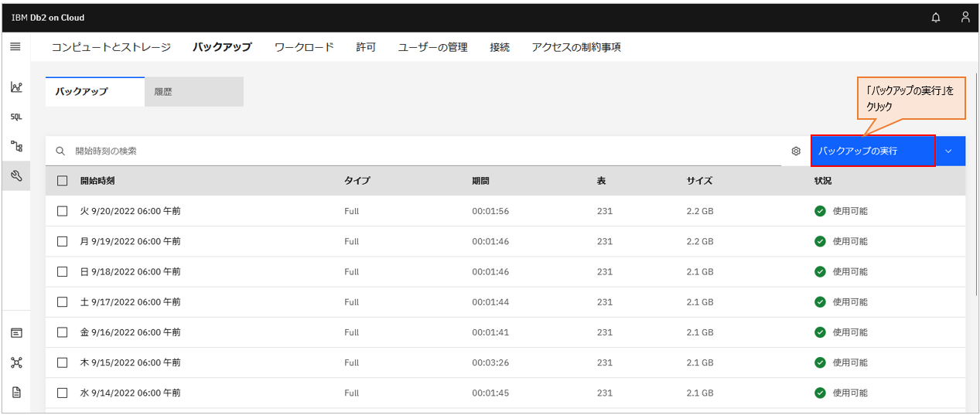
Task: Click duration 00:01:45 cell
Action: pyautogui.click(x=490, y=393)
